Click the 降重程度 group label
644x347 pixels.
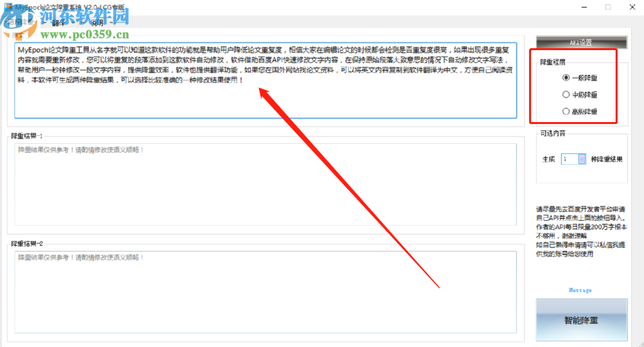pyautogui.click(x=552, y=62)
